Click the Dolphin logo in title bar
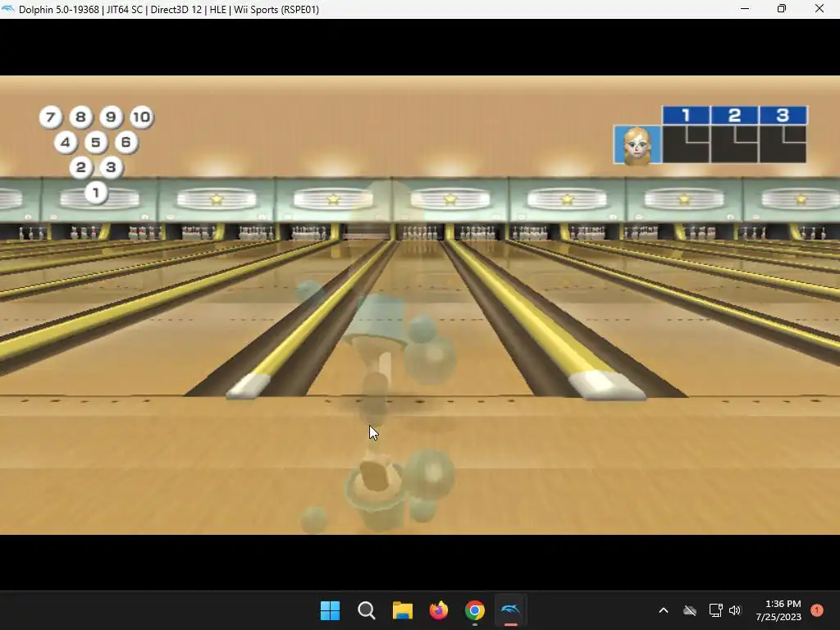Screen dimensions: 840x630 tap(8, 9)
